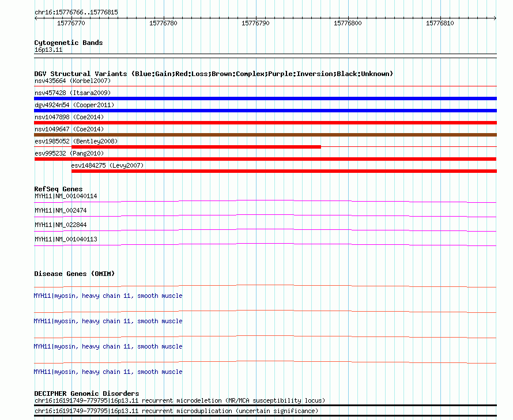513x420 pixels.
Task: Select the DGV Structural Variants track heading
Action: (x=214, y=74)
